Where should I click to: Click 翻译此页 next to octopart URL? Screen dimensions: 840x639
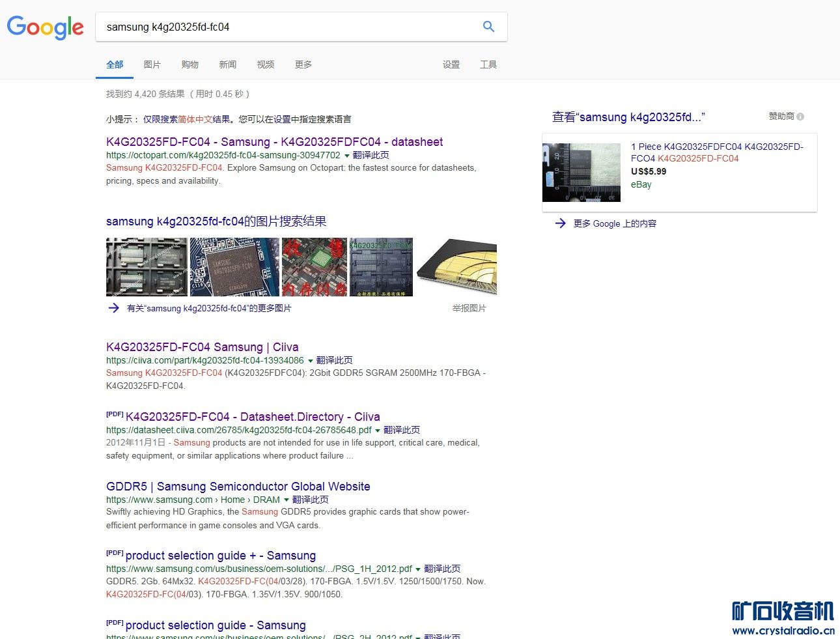pyautogui.click(x=371, y=155)
